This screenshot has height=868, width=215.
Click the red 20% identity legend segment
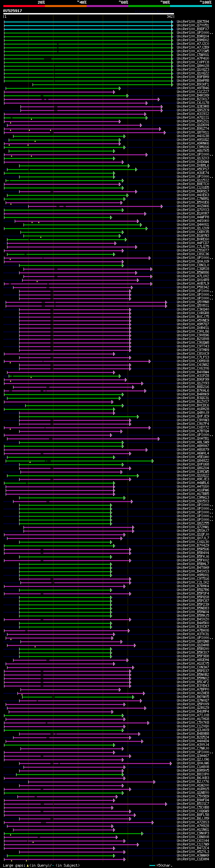[24, 6]
